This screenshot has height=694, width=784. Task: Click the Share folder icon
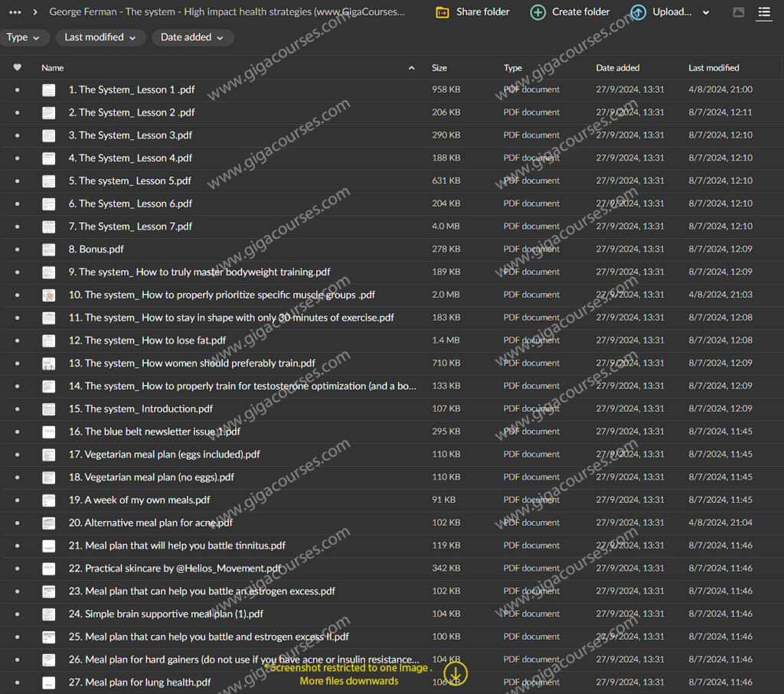[x=443, y=12]
